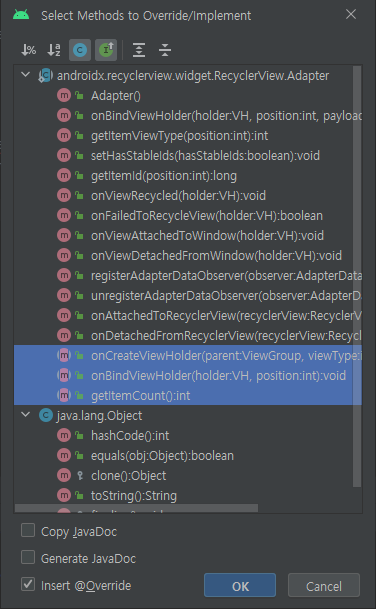Image resolution: width=376 pixels, height=609 pixels.
Task: Click the class icon beside java.lang.Object
Action: [46, 416]
